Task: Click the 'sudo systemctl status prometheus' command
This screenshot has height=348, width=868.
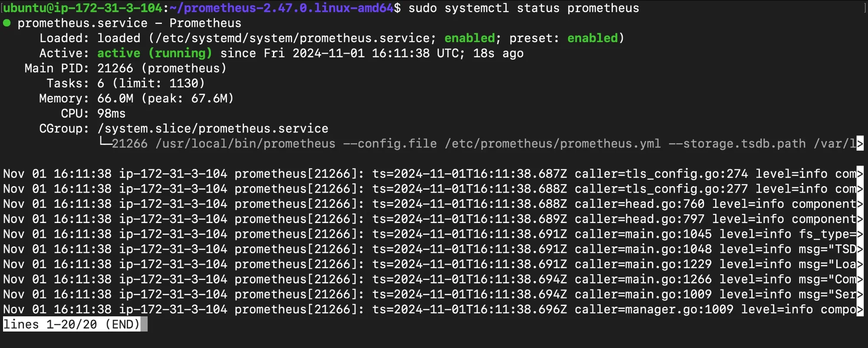Action: tap(524, 8)
